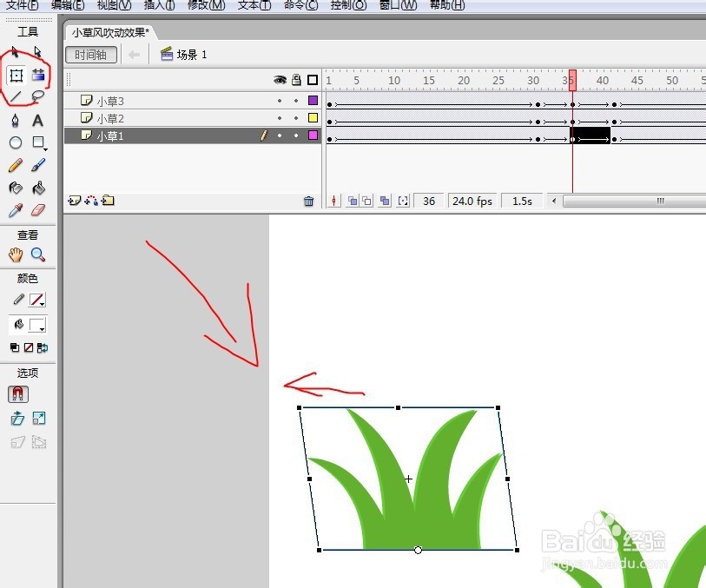706x588 pixels.
Task: Hide the 小草3 layer
Action: [280, 101]
